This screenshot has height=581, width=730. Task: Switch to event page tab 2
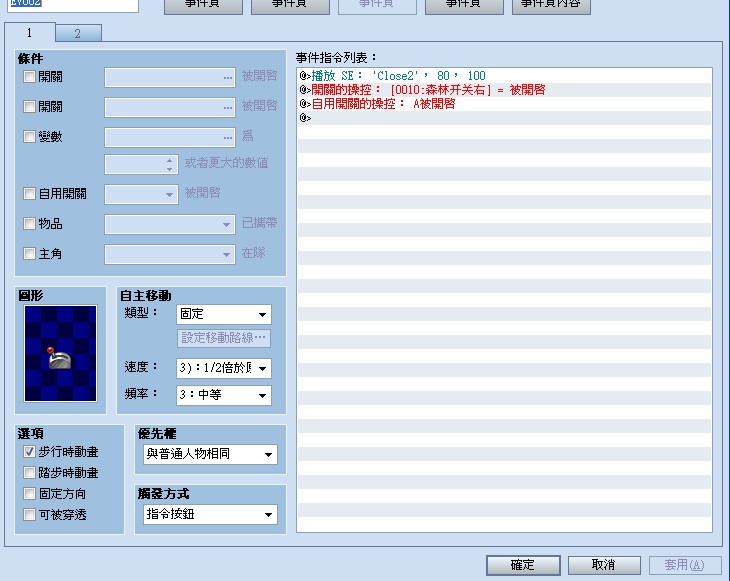[x=78, y=34]
